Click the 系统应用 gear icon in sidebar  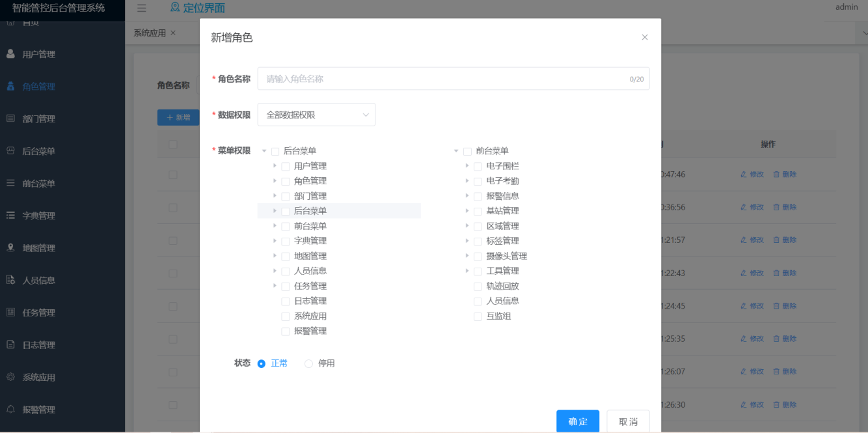pyautogui.click(x=10, y=376)
